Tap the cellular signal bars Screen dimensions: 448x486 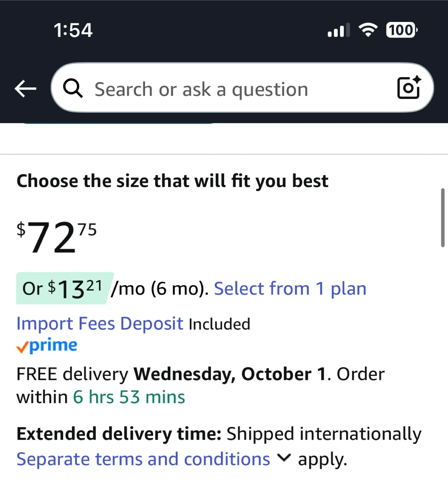tap(338, 30)
